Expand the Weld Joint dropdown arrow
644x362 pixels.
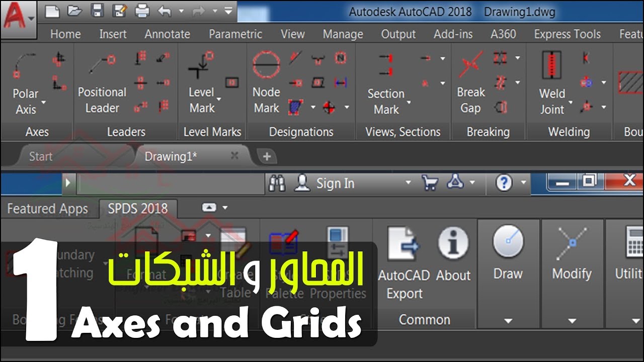(571, 103)
